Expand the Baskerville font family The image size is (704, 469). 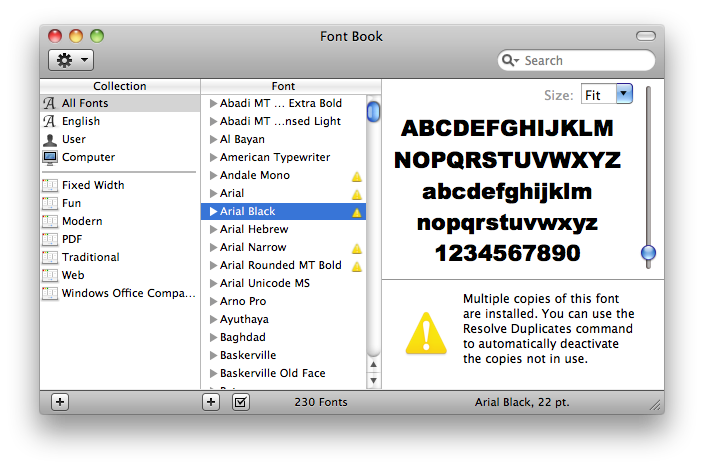tap(213, 355)
